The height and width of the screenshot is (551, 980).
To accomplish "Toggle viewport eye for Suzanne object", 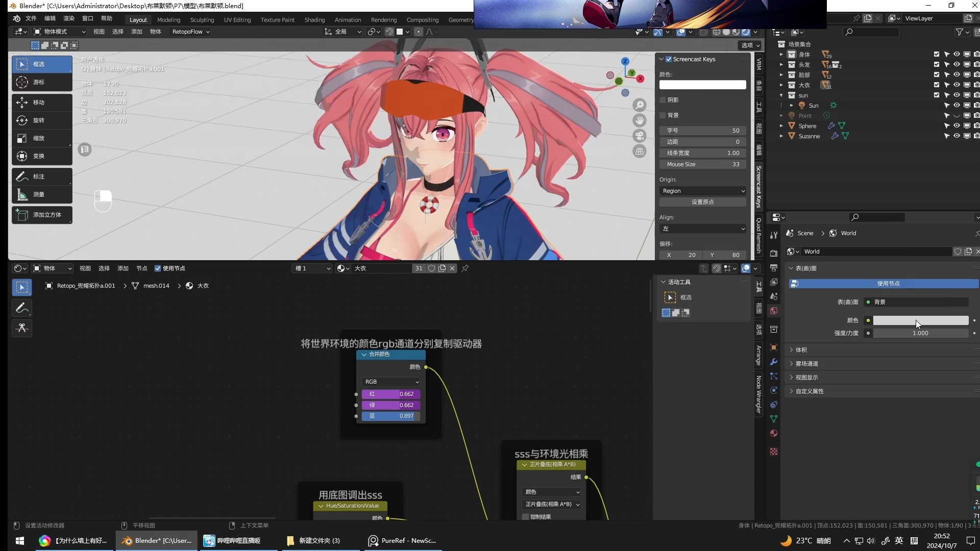I will click(957, 136).
